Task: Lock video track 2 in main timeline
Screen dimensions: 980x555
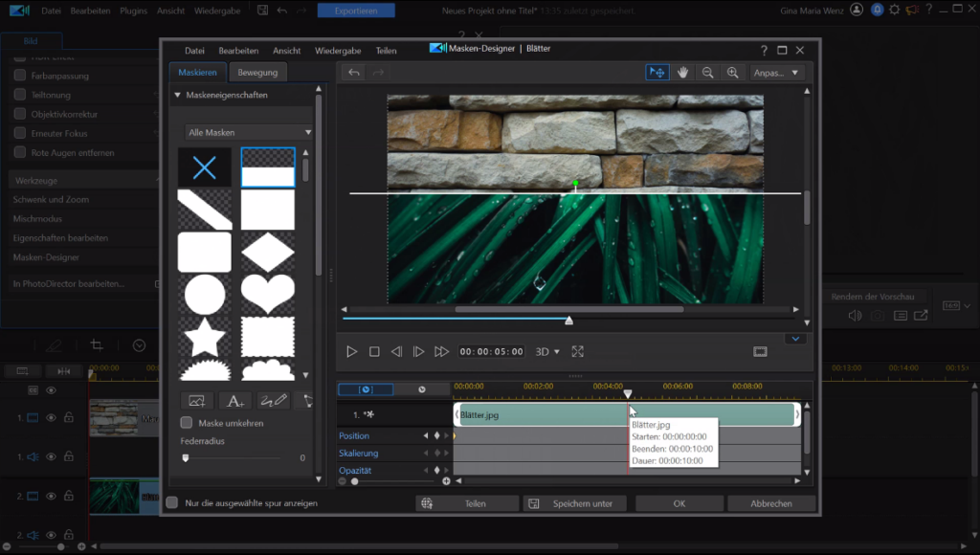Action: pyautogui.click(x=69, y=496)
